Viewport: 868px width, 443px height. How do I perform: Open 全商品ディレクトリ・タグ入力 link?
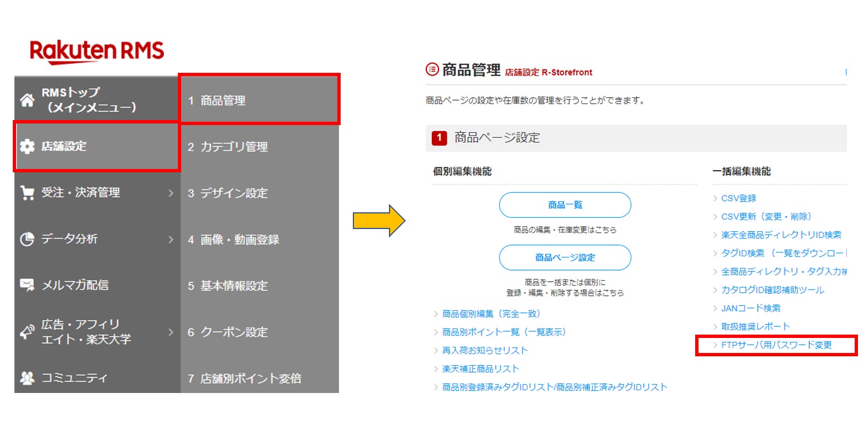784,272
